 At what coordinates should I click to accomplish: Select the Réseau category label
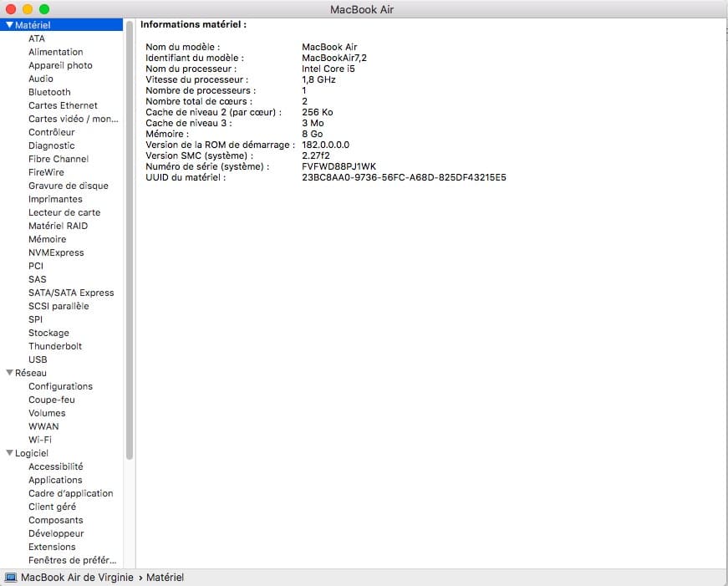(31, 373)
